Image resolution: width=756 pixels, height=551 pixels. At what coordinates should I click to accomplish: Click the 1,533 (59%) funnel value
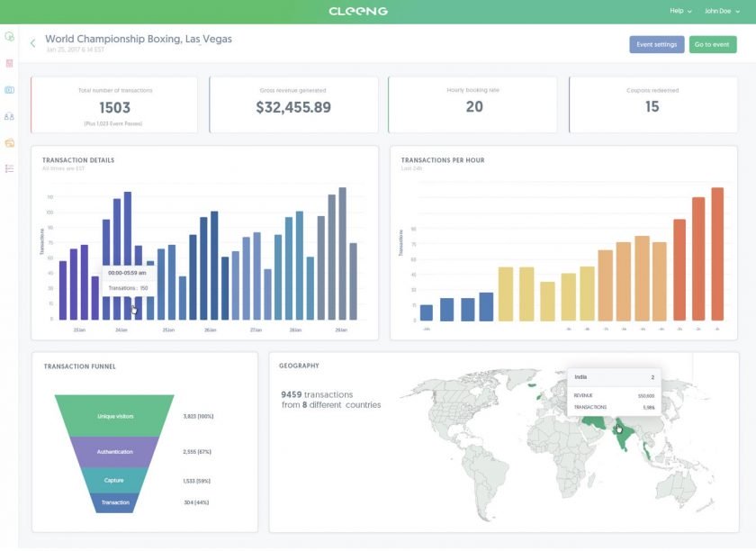pos(197,481)
